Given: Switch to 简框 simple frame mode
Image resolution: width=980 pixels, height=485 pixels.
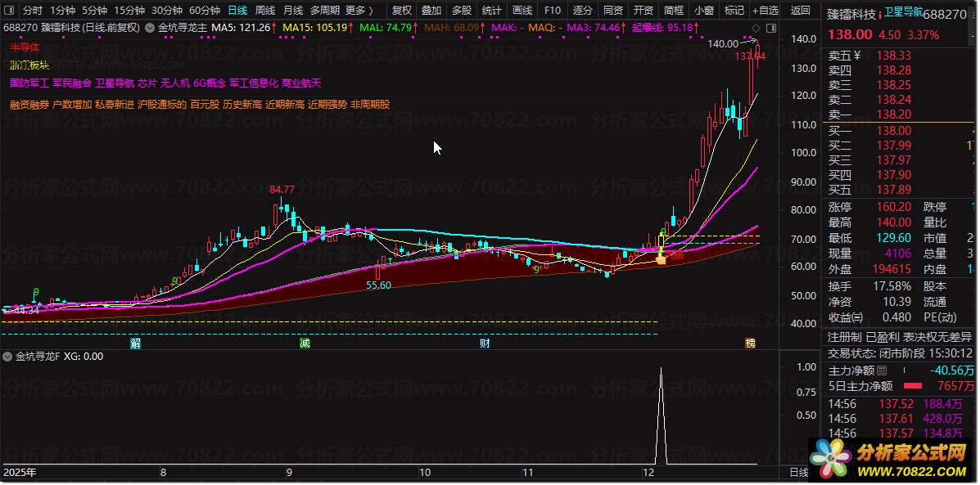Looking at the screenshot, I should click(x=674, y=10).
